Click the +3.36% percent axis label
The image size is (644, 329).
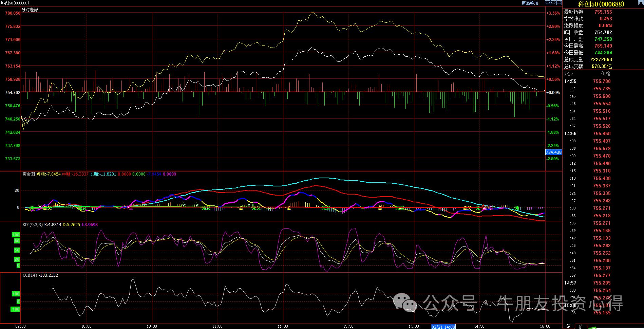pyautogui.click(x=553, y=13)
